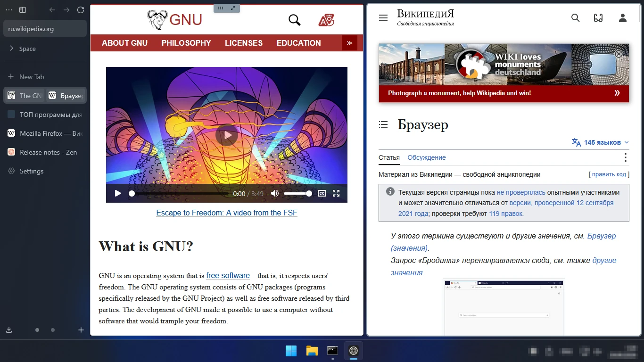Image resolution: width=644 pixels, height=362 pixels.
Task: Open версии, проверенной 12 сентября link
Action: coord(561,203)
